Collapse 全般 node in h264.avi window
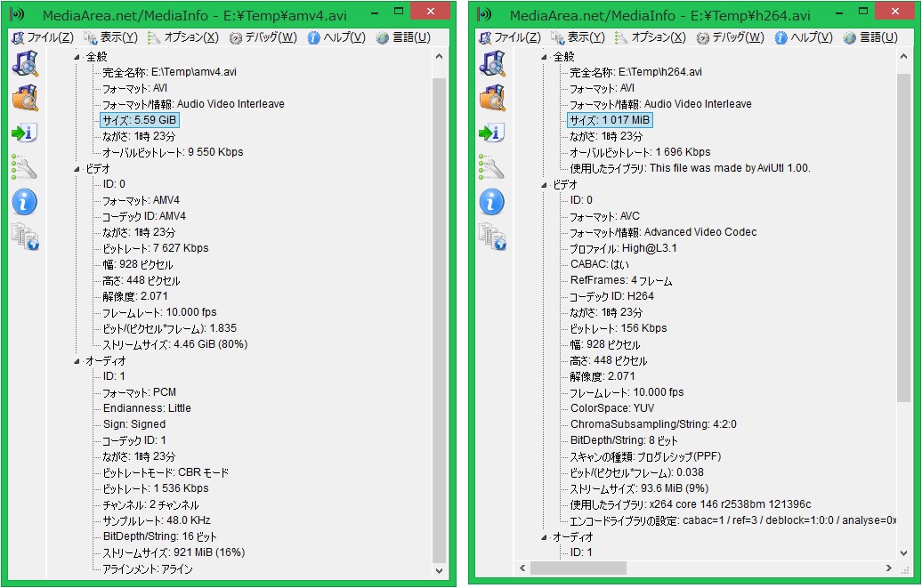The height and width of the screenshot is (588, 922). (544, 57)
